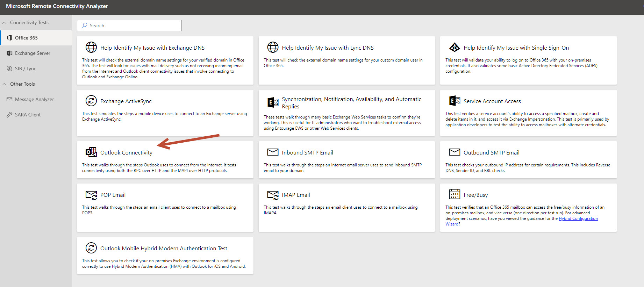Click the Exchange icon beside Synchronization, Notification tests

pos(273,102)
